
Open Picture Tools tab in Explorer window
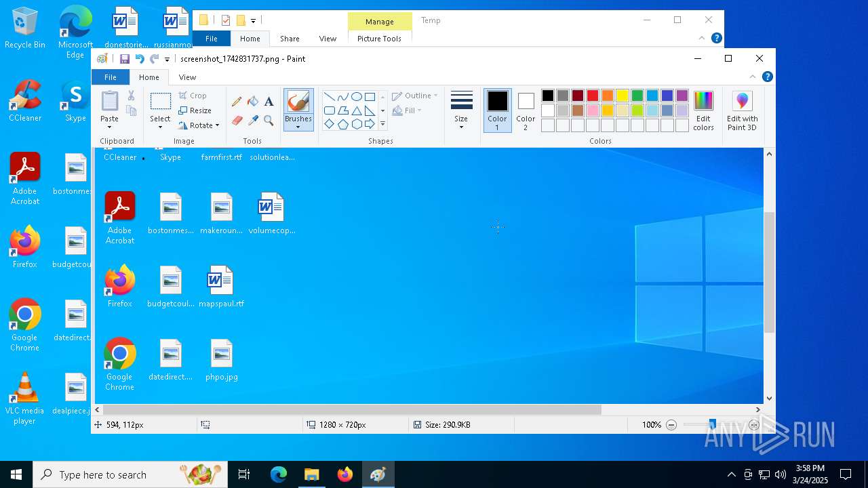tap(379, 39)
